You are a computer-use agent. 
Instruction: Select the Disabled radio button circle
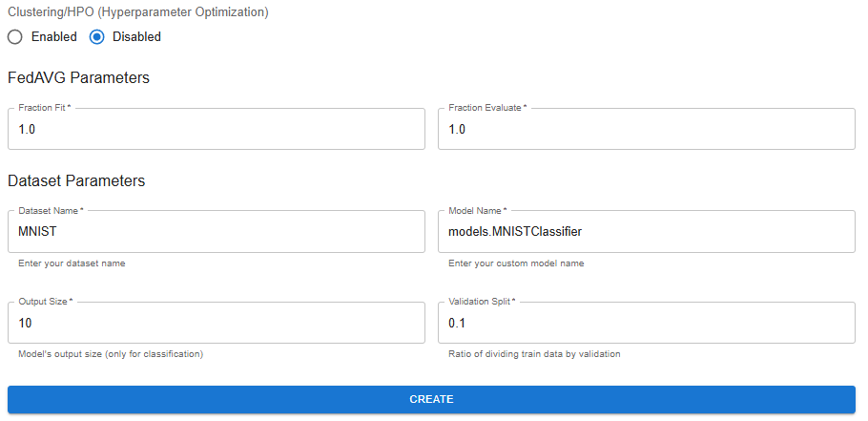[96, 37]
